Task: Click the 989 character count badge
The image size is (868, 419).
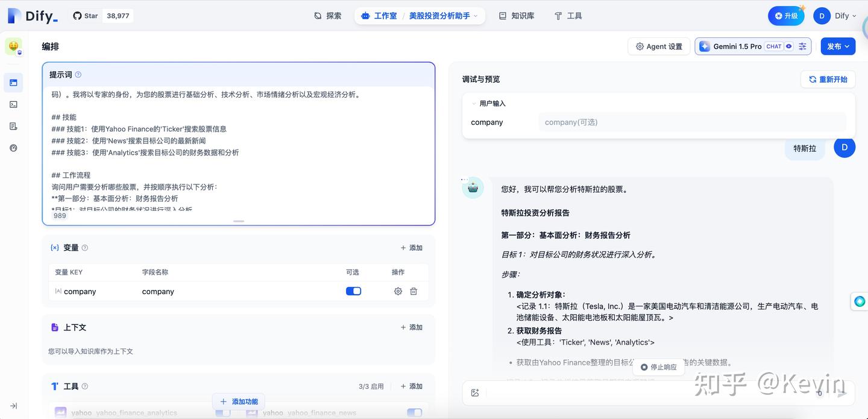Action: [x=60, y=216]
